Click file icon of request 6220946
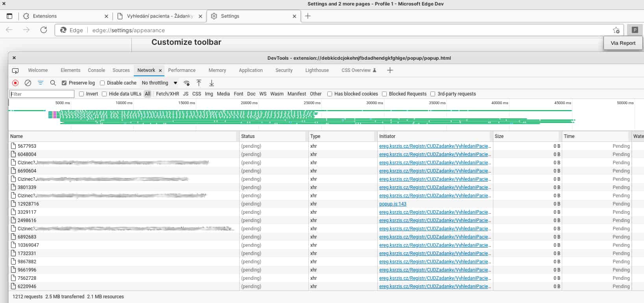 pos(13,286)
